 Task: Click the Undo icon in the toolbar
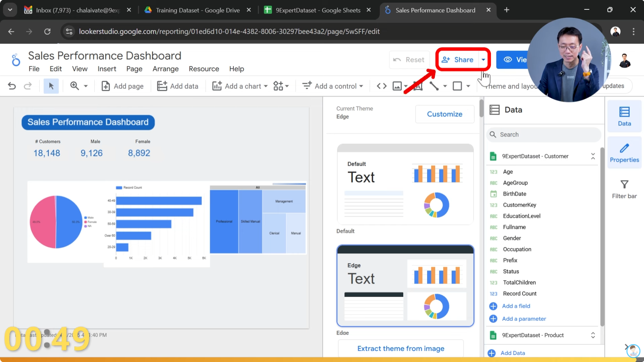point(12,86)
